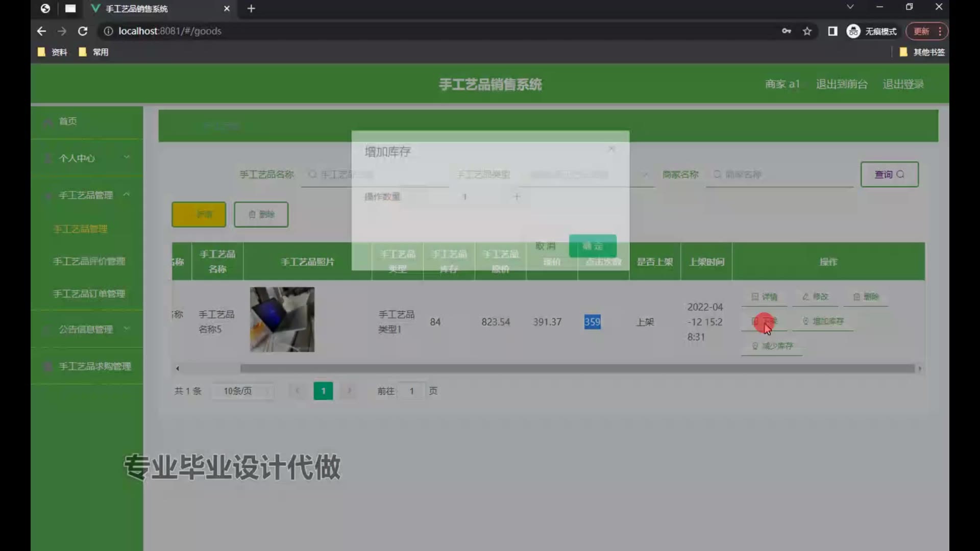Close the 增加库存 dialog with the X
The image size is (980, 551).
pos(611,149)
